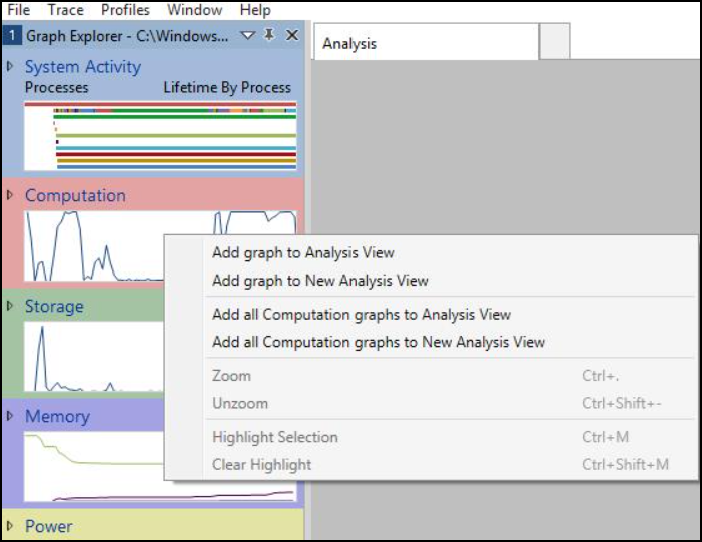Switch to the Analysis tab
Image resolution: width=702 pixels, height=542 pixels.
[x=349, y=44]
